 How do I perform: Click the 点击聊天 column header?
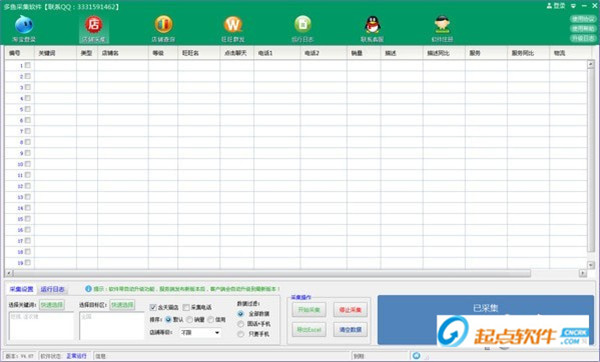237,53
